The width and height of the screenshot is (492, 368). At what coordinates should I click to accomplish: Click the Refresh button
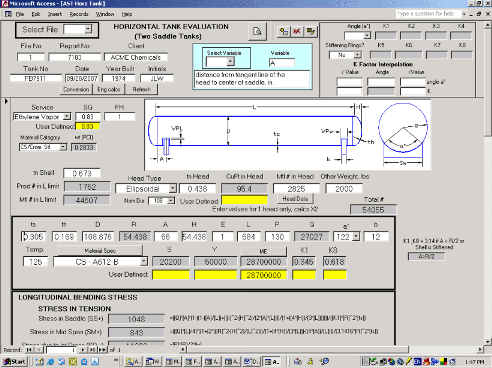(x=141, y=89)
